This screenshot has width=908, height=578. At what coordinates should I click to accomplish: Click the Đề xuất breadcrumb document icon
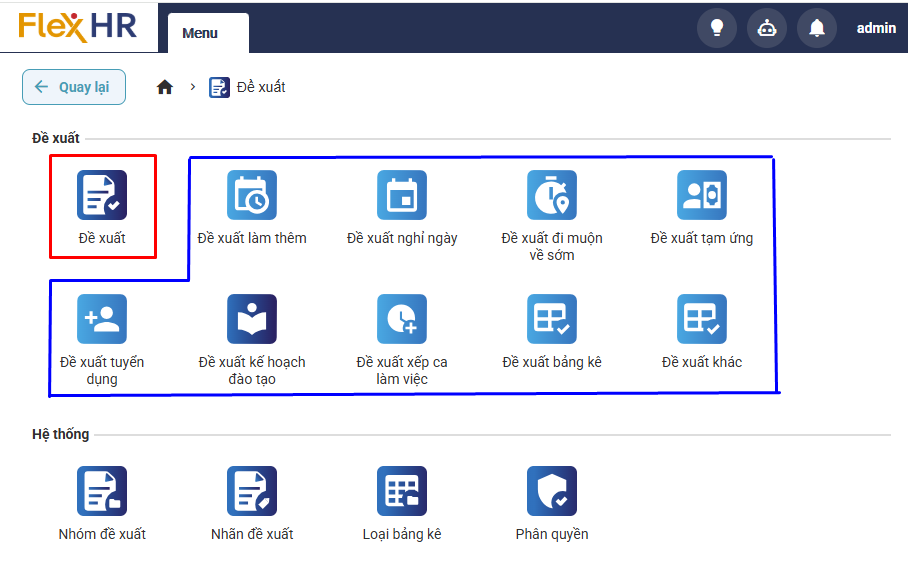(x=219, y=87)
